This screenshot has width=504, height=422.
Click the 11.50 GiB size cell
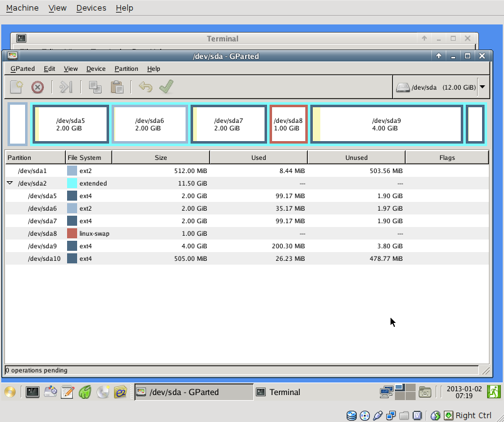click(192, 183)
